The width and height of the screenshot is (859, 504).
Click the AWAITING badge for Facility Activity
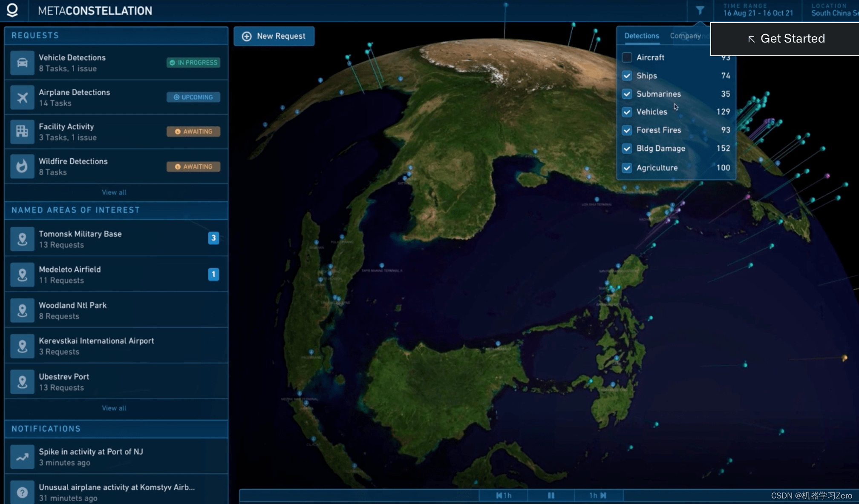193,132
